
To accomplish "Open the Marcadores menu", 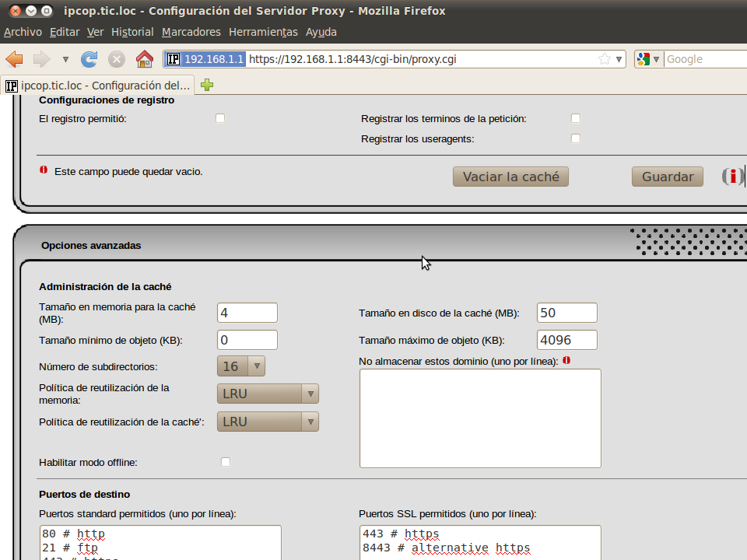I will (191, 32).
